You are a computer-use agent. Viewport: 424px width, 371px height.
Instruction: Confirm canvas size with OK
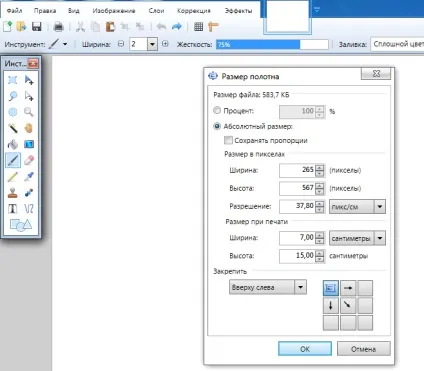click(x=305, y=349)
